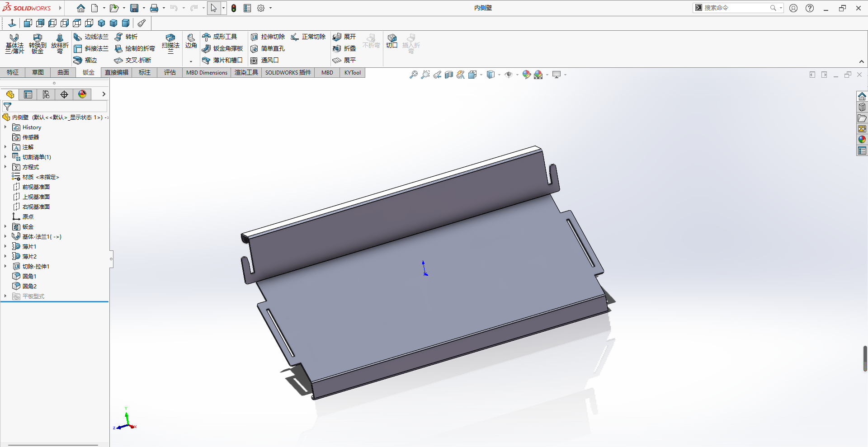Expand the 切割清单(1) node
This screenshot has height=447, width=868.
pyautogui.click(x=5, y=157)
